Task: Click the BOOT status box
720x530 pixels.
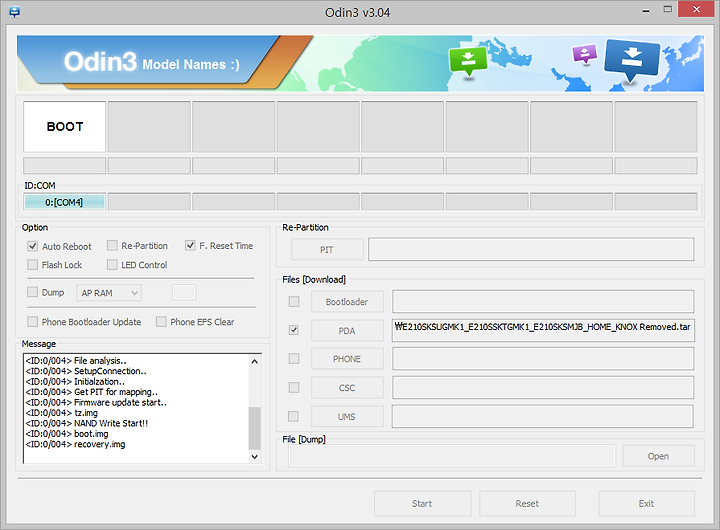Action: (x=65, y=127)
